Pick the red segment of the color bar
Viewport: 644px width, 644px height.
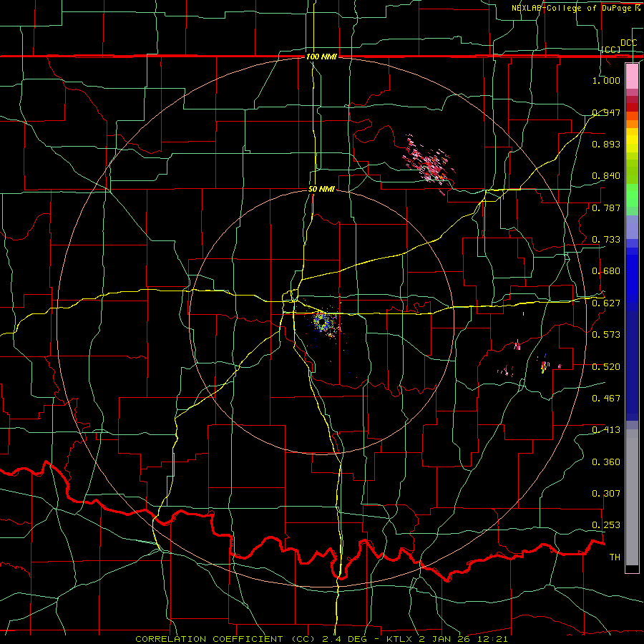click(x=632, y=107)
